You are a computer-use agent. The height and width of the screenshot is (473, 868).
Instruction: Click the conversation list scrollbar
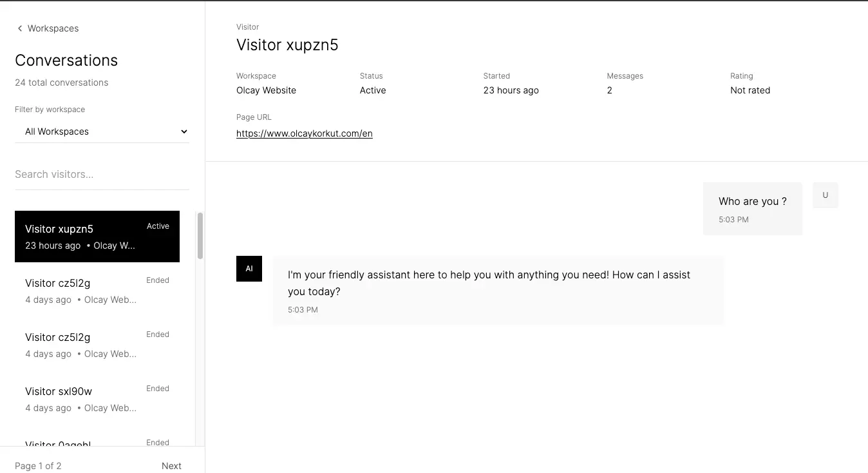(x=200, y=236)
